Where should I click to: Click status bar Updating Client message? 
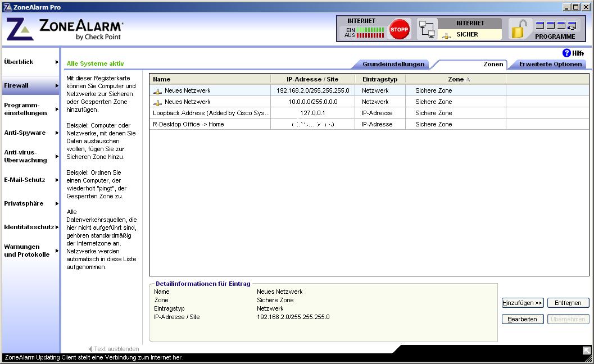click(x=94, y=357)
